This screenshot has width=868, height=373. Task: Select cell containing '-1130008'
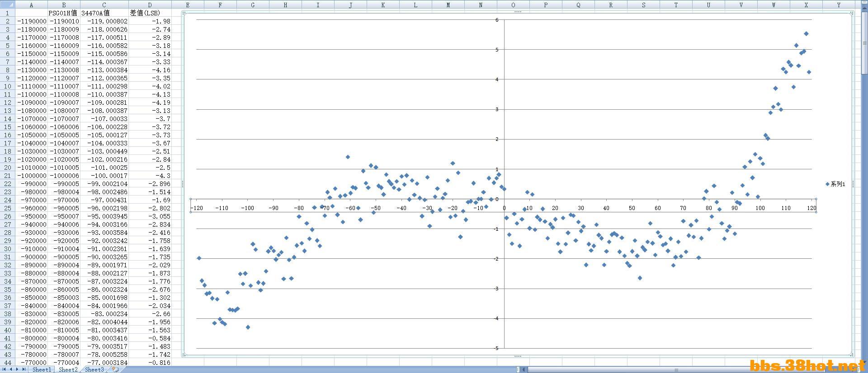(64, 70)
